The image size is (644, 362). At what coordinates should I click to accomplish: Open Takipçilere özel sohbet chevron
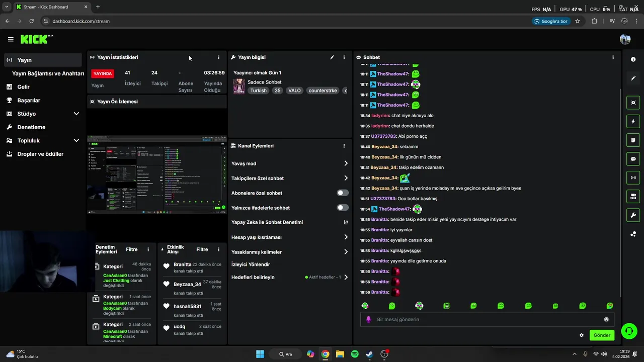pyautogui.click(x=346, y=178)
